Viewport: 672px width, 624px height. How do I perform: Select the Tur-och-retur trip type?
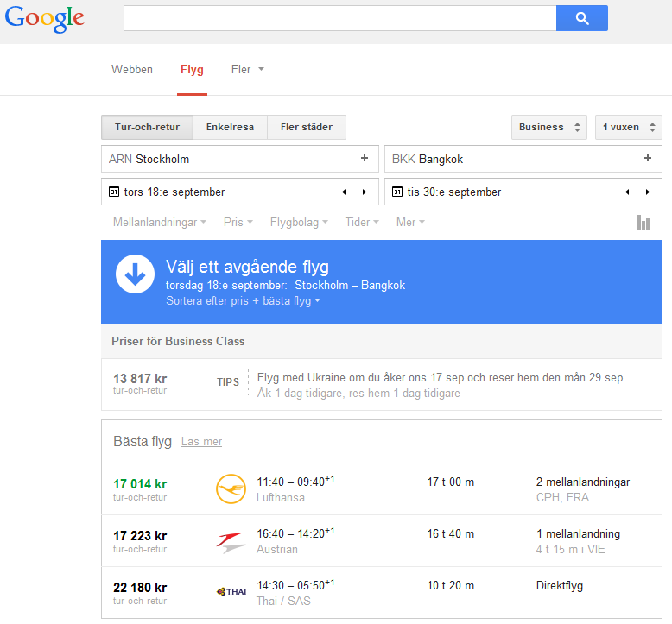pyautogui.click(x=147, y=128)
